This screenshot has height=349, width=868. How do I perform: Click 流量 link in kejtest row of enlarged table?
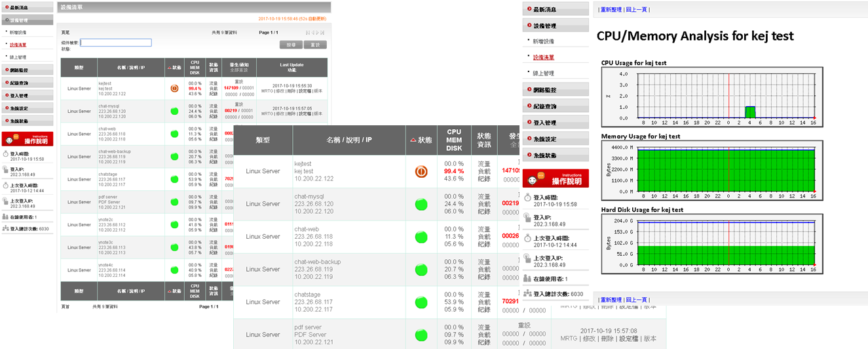coord(484,163)
